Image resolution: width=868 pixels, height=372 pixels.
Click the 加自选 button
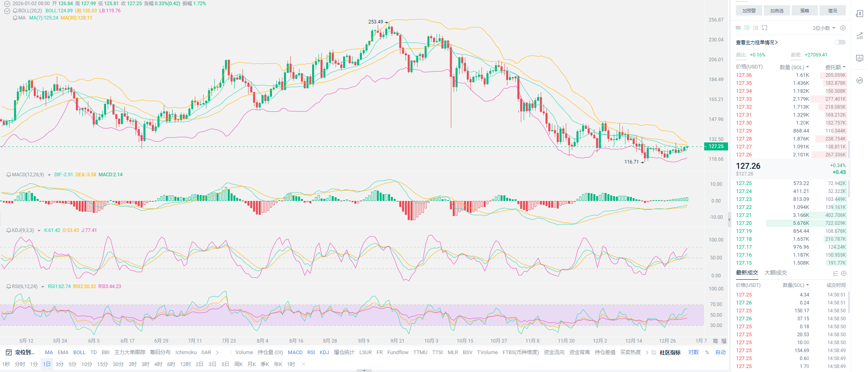(777, 11)
